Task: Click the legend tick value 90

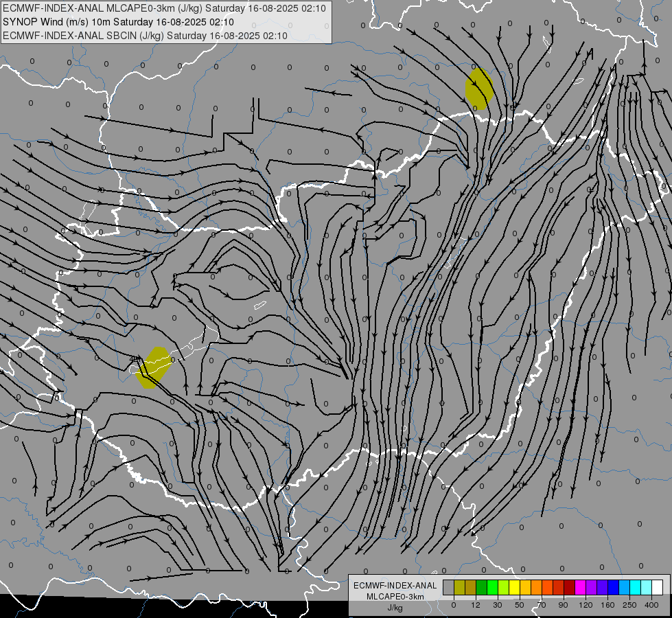Action: 564,605
